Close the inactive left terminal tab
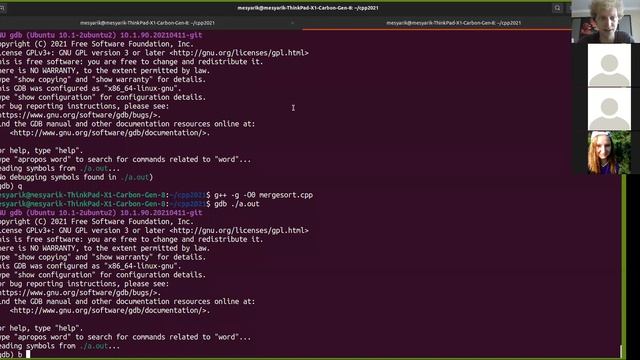This screenshot has width=640, height=360. 292,23
